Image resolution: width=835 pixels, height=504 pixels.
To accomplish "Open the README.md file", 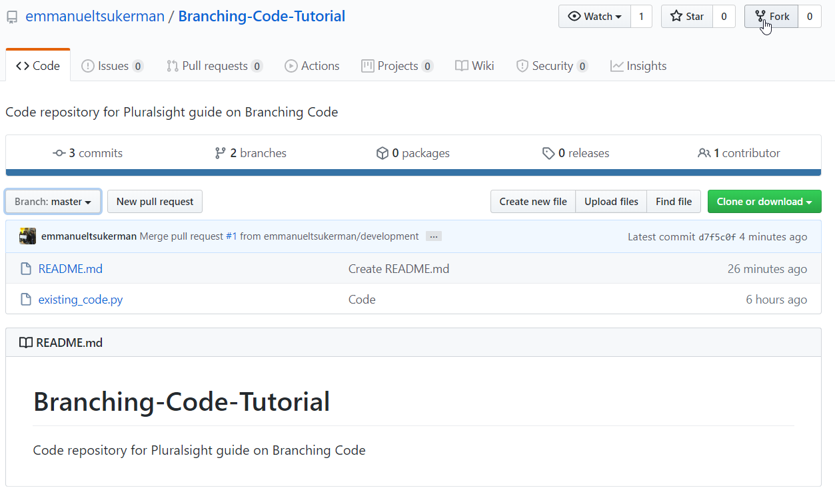I will coord(71,269).
